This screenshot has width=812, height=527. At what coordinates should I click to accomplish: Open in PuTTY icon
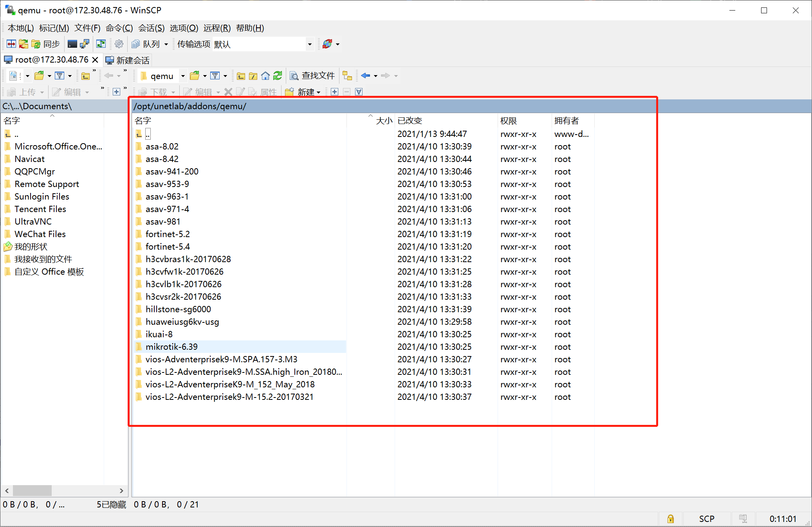pyautogui.click(x=84, y=44)
